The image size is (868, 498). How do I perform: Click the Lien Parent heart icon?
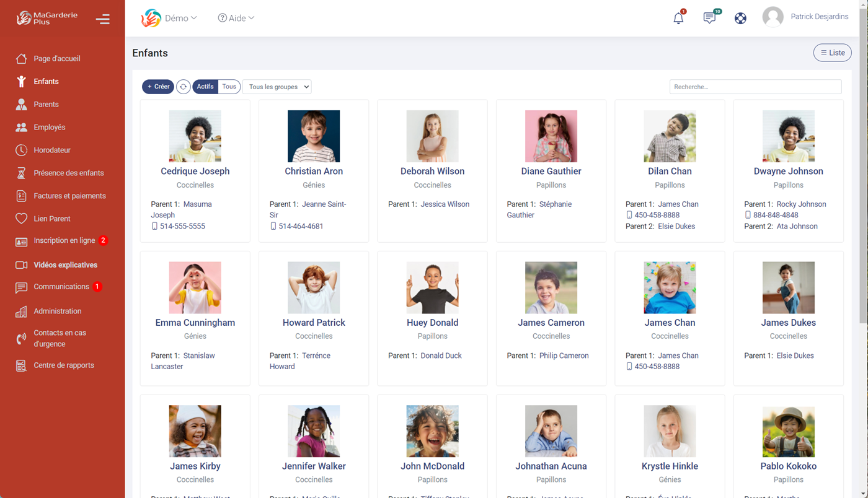(21, 219)
